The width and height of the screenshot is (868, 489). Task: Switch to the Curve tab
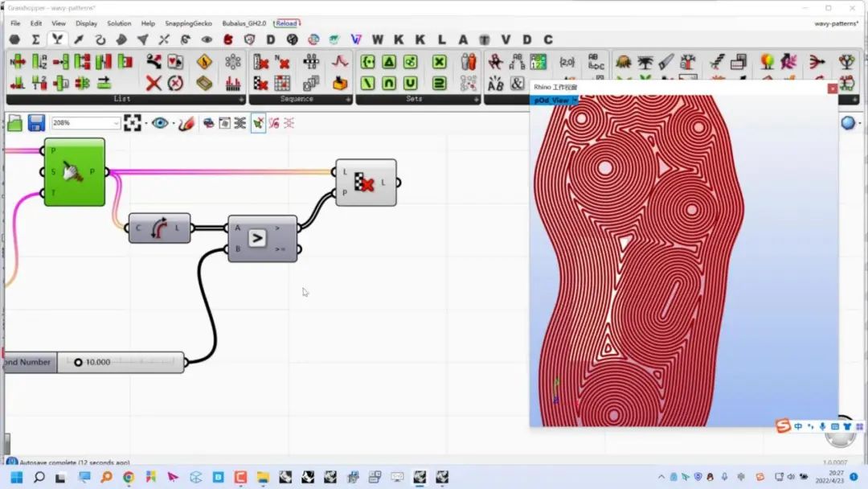pyautogui.click(x=100, y=40)
